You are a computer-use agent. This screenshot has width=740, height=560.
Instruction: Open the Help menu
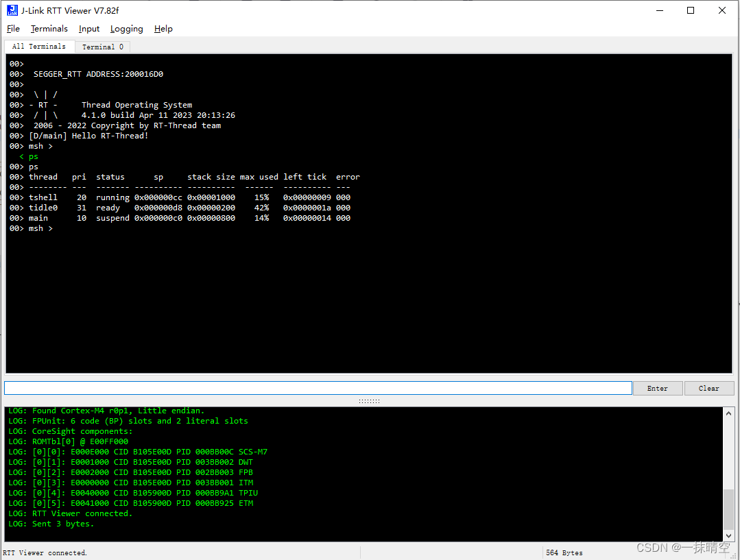(163, 29)
